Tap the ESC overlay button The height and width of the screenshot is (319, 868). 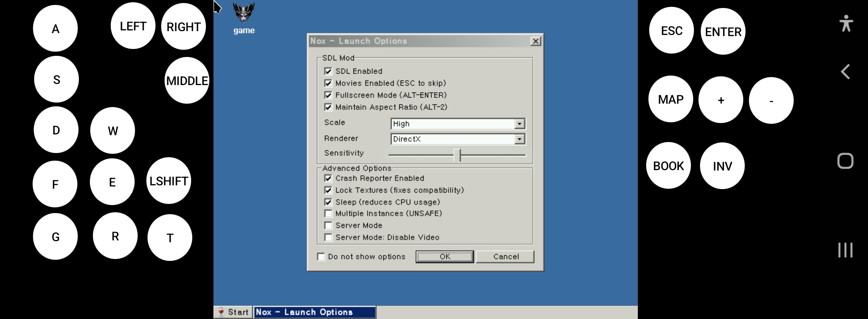point(672,30)
